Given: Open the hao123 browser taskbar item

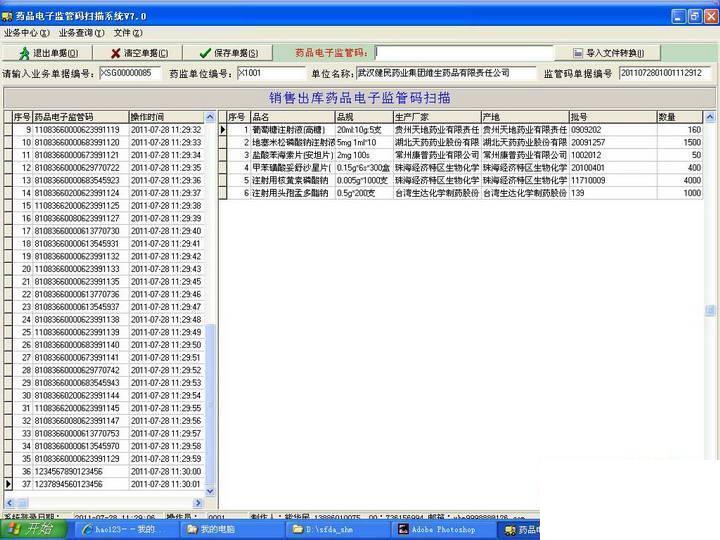Looking at the screenshot, I should click(x=126, y=529).
